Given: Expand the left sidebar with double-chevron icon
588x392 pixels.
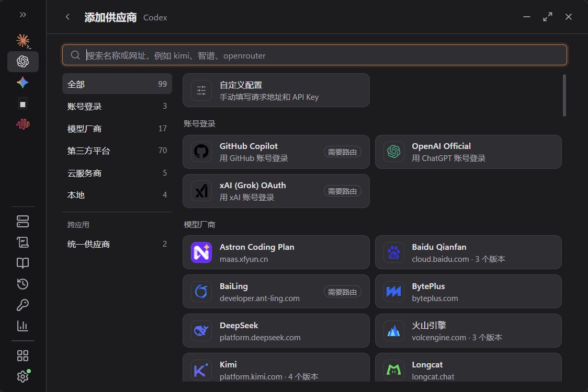Looking at the screenshot, I should point(23,15).
